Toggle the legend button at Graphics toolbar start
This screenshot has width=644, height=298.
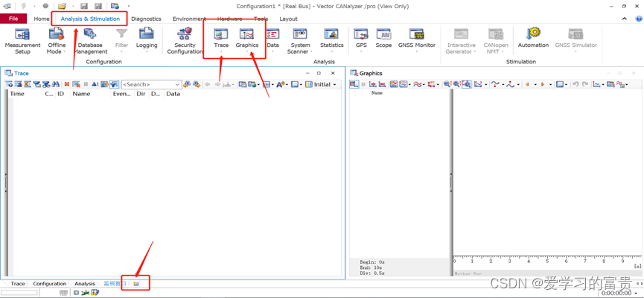354,84
